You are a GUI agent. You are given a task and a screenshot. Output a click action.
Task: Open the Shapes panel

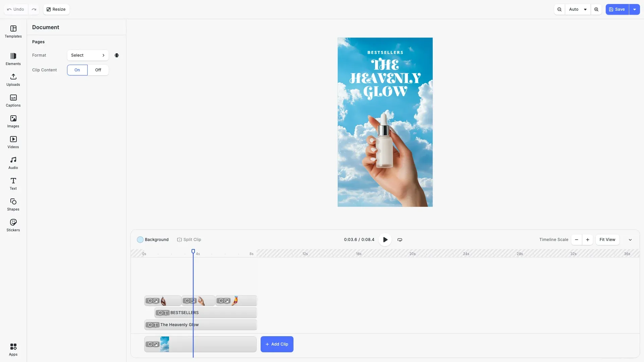[x=13, y=204]
